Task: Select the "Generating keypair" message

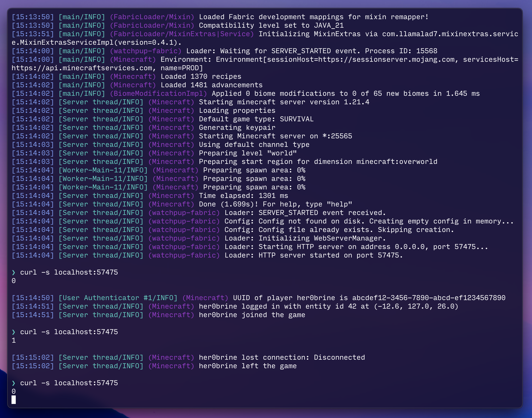Action: coord(237,127)
